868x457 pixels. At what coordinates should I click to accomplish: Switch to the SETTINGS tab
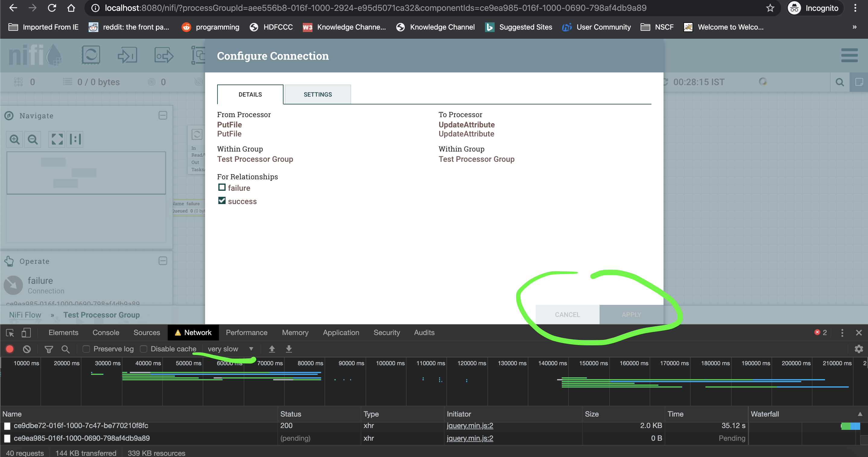(x=317, y=94)
